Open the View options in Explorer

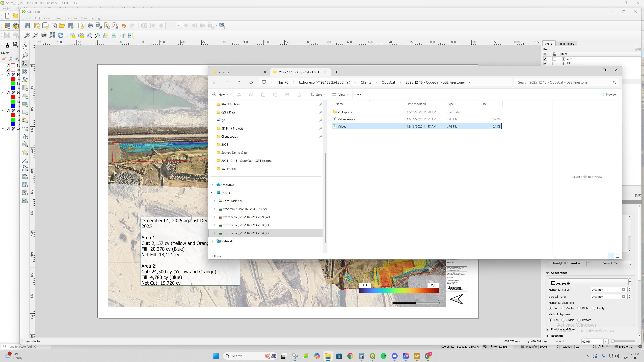tap(340, 95)
